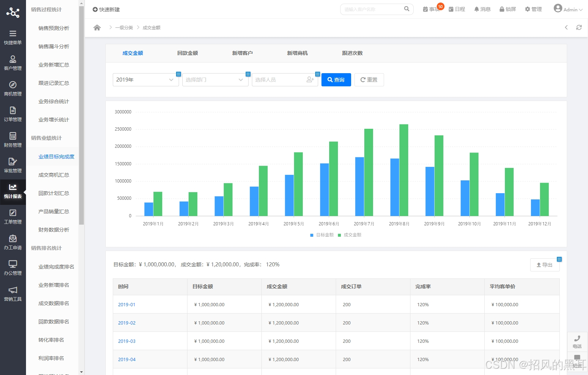Expand the 选择部门 dropdown
The height and width of the screenshot is (375, 588).
pos(215,80)
